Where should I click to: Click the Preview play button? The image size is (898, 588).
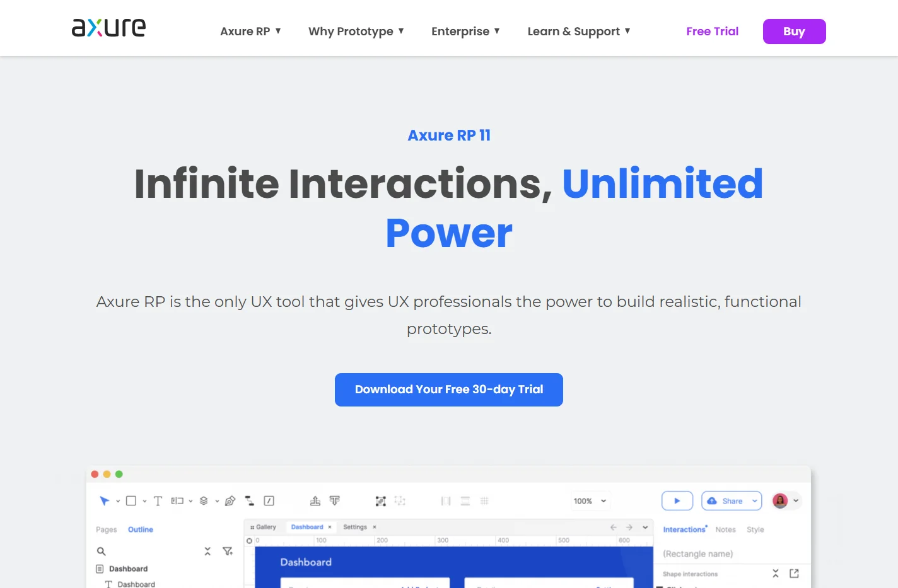(677, 501)
